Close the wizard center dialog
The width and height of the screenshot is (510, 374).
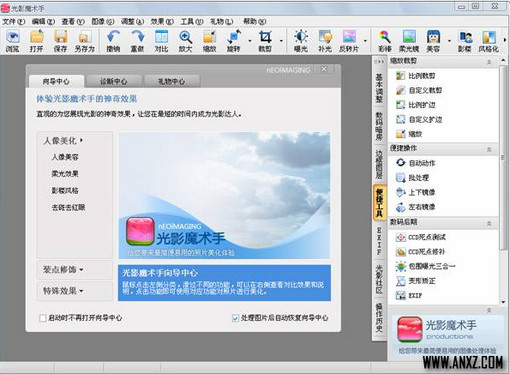coord(324,69)
